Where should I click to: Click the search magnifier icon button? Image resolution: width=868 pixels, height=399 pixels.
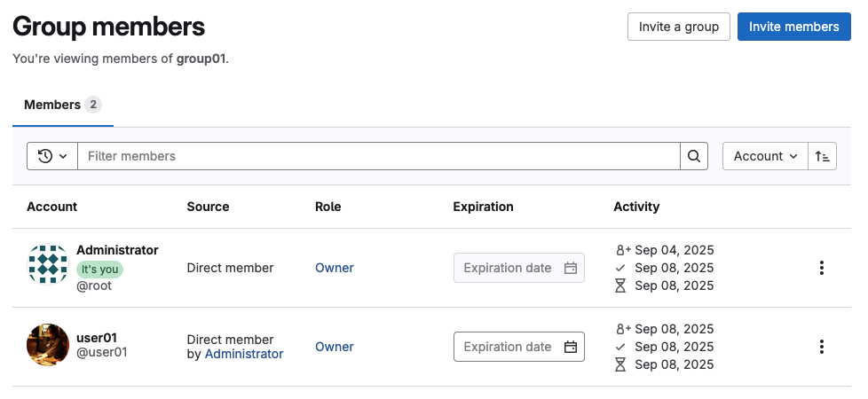[x=694, y=156]
